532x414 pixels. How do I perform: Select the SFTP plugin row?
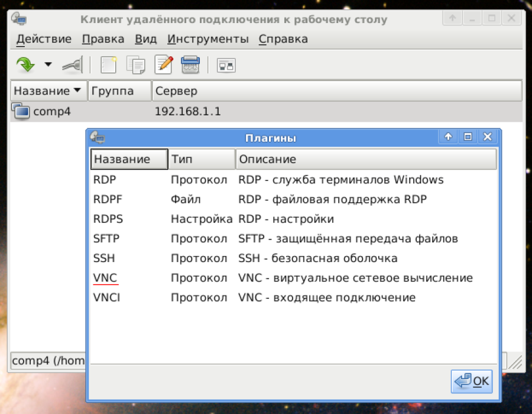click(293, 238)
